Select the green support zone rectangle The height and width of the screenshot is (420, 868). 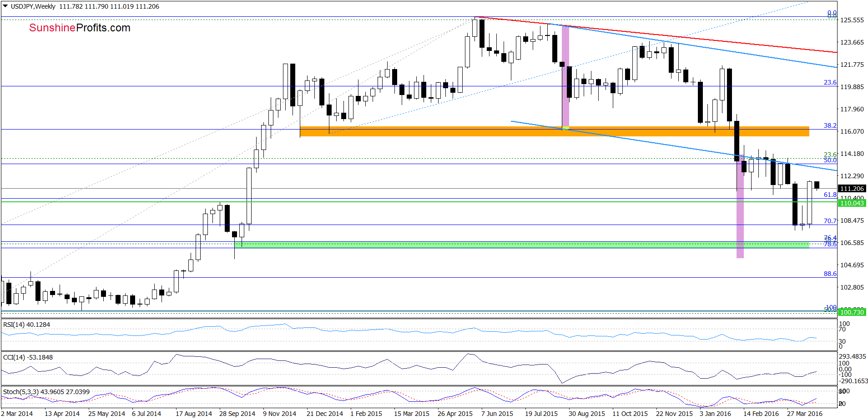(x=522, y=245)
